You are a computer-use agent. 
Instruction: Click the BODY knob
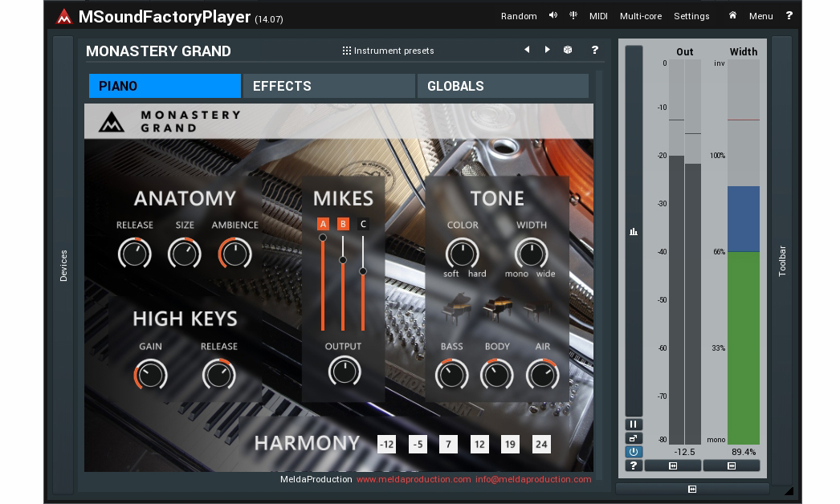tap(496, 374)
